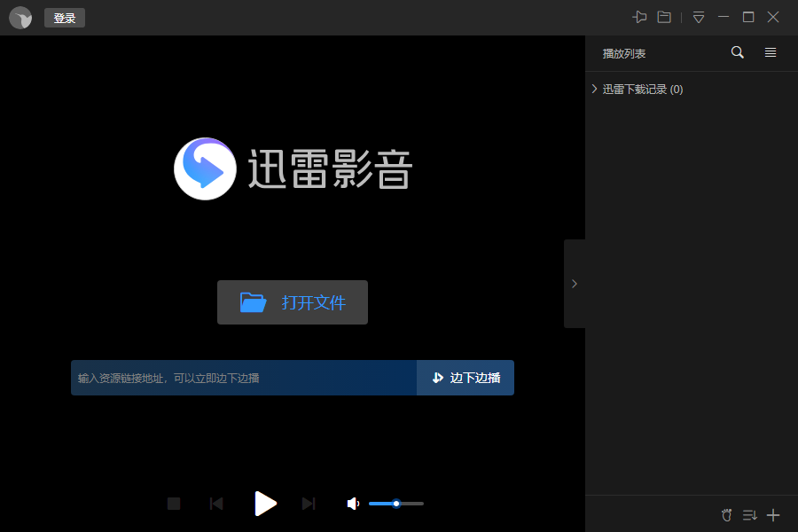Collapse the playlist panel with the side arrow

point(575,284)
